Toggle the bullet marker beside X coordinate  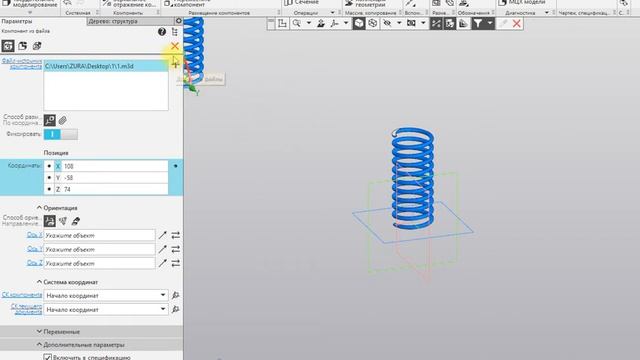[49, 166]
